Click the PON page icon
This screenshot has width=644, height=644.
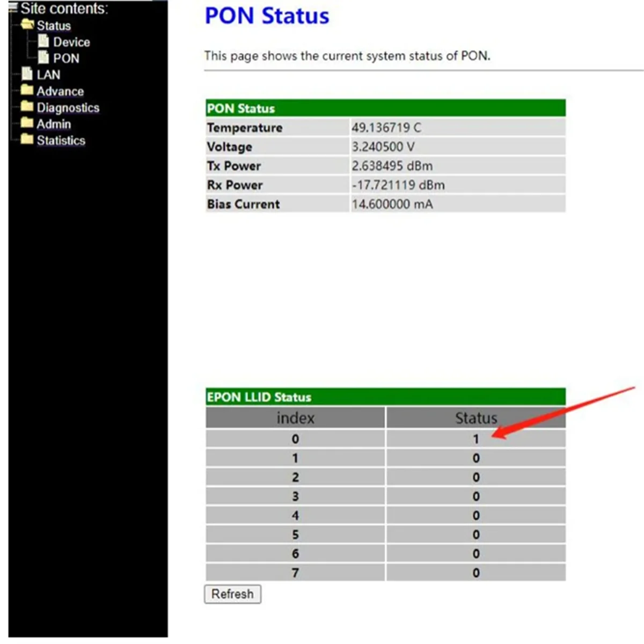43,57
